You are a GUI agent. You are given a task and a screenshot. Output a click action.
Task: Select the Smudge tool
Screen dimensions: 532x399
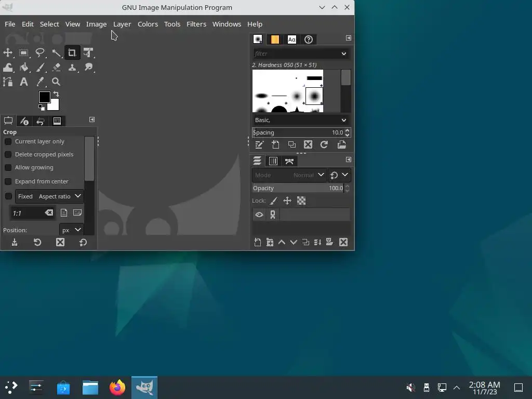88,67
